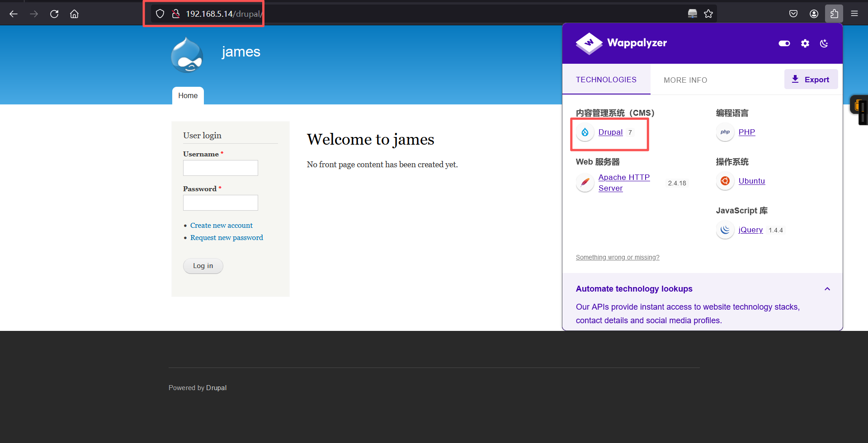This screenshot has width=868, height=443.
Task: Open the Apache HTTP Server link
Action: (624, 183)
